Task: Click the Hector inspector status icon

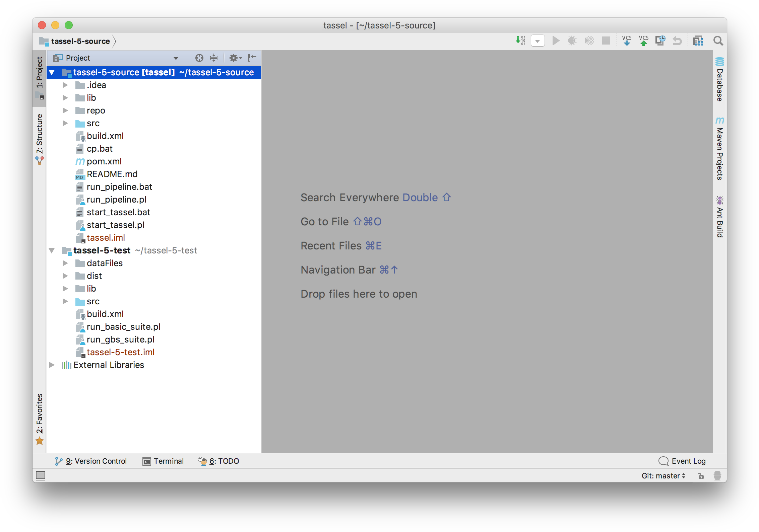Action: 717,476
